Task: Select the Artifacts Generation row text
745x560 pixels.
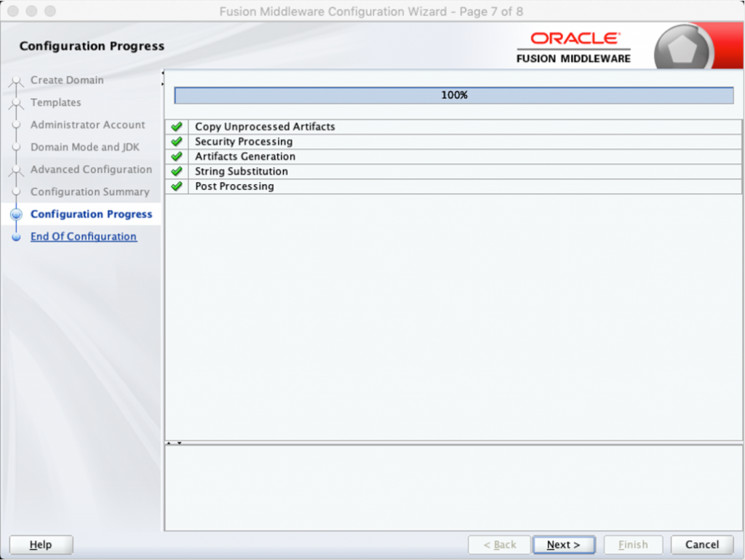Action: pos(245,156)
